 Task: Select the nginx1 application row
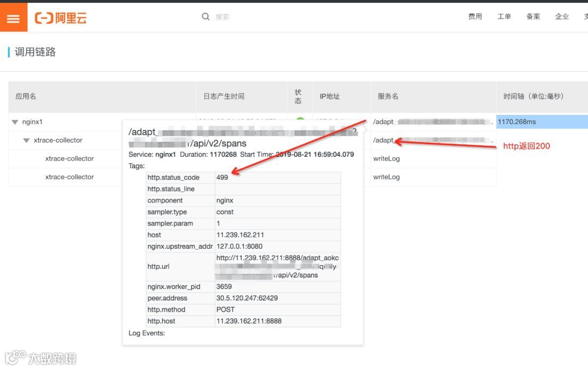32,122
